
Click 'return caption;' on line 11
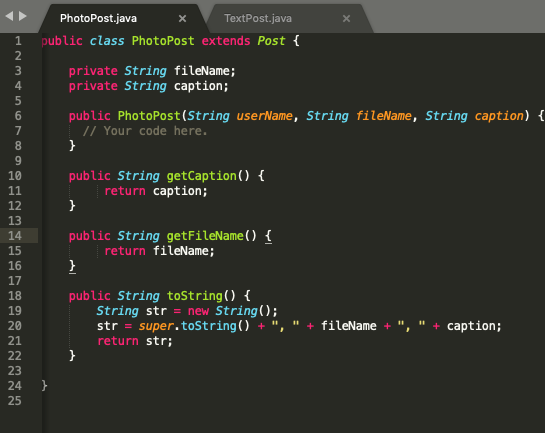(156, 191)
